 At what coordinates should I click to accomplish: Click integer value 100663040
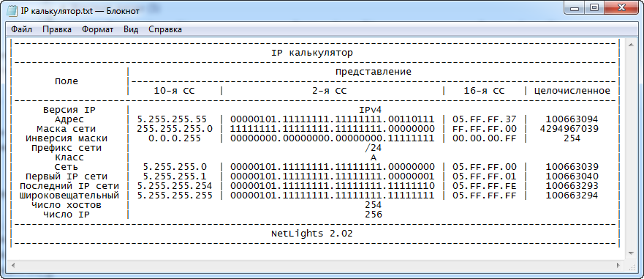(x=572, y=176)
